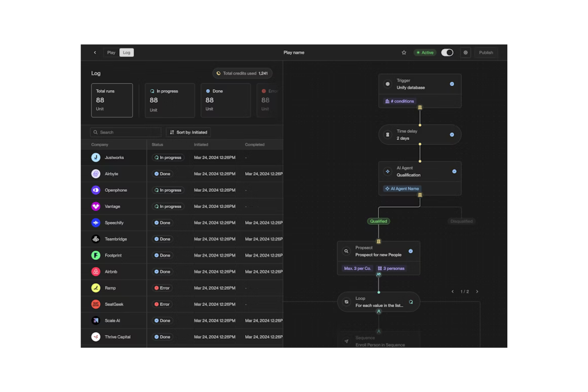Open workflow settings via the gear icon
Viewport: 588px width, 392px height.
pos(465,52)
